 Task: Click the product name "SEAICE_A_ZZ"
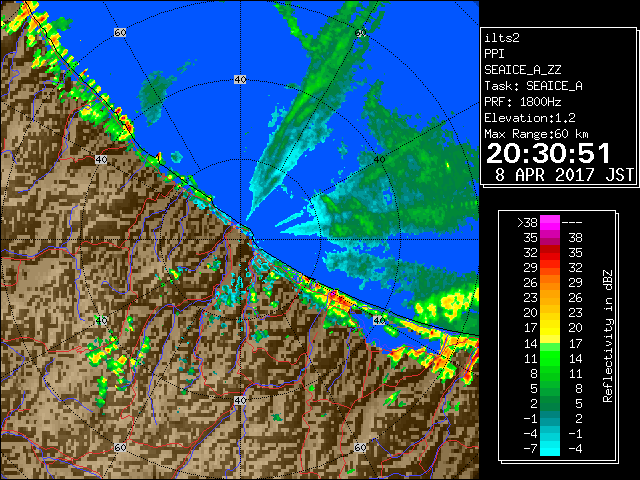click(x=522, y=70)
